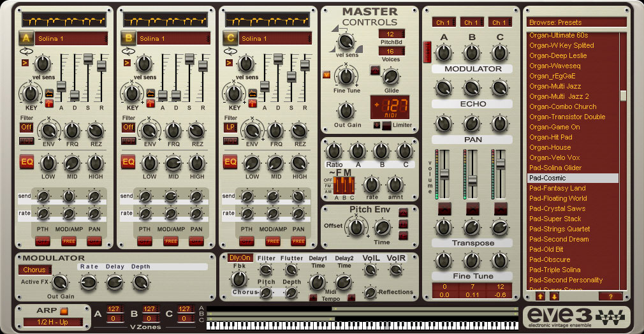Image resolution: width=644 pixels, height=334 pixels.
Task: Click the top red button in Pitch Env
Action: [x=404, y=213]
